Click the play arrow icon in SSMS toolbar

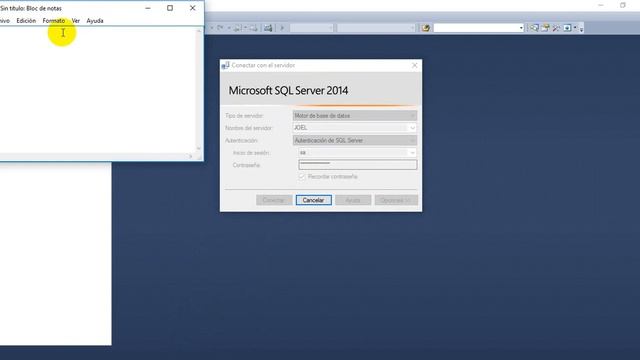click(x=282, y=28)
